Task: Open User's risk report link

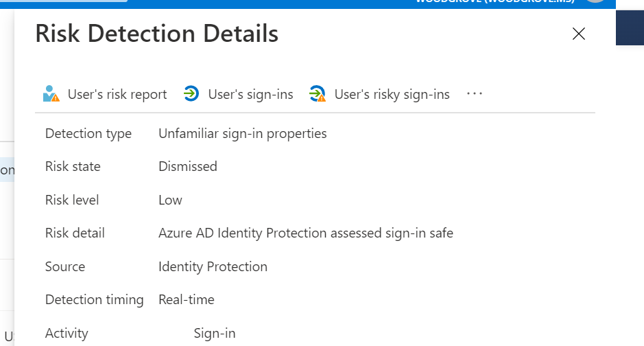Action: [117, 94]
